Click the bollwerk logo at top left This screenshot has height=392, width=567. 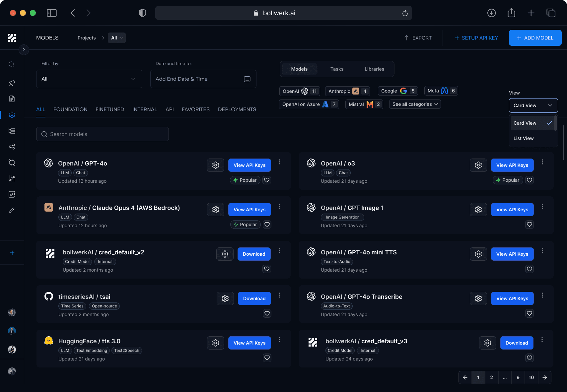[x=12, y=38]
